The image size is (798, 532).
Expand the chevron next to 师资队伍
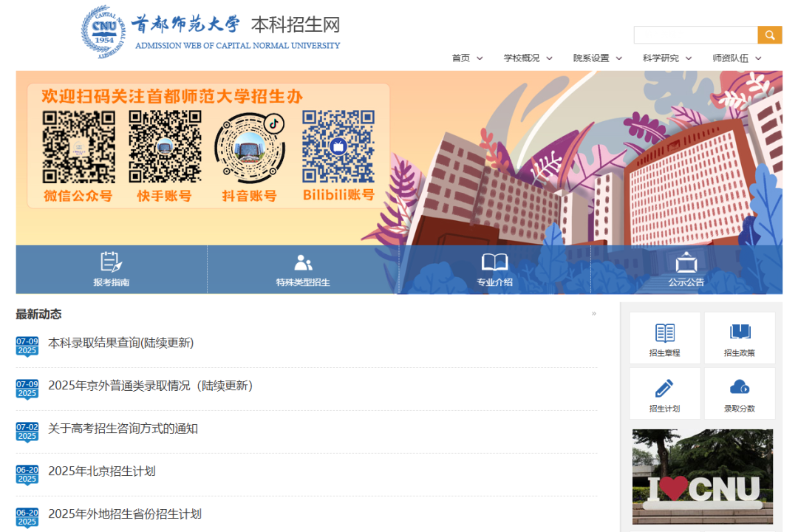(758, 58)
